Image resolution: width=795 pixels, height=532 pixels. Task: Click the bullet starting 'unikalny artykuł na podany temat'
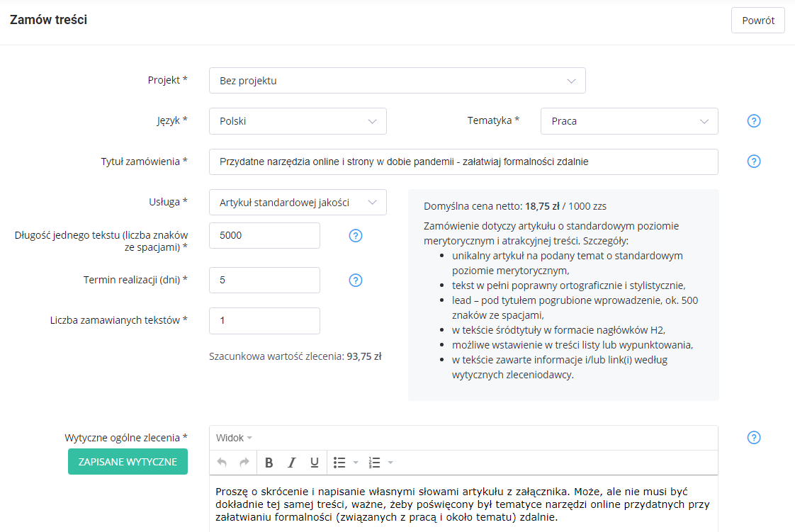pyautogui.click(x=568, y=264)
